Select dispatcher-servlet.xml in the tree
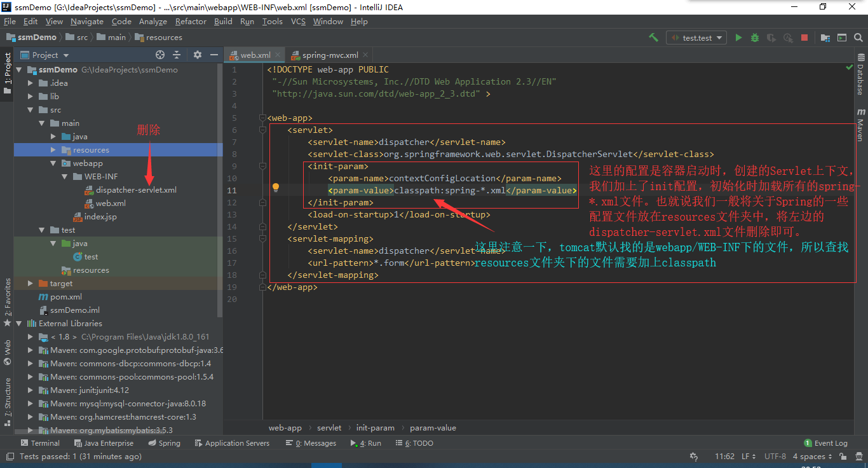Viewport: 868px width, 468px height. click(136, 190)
